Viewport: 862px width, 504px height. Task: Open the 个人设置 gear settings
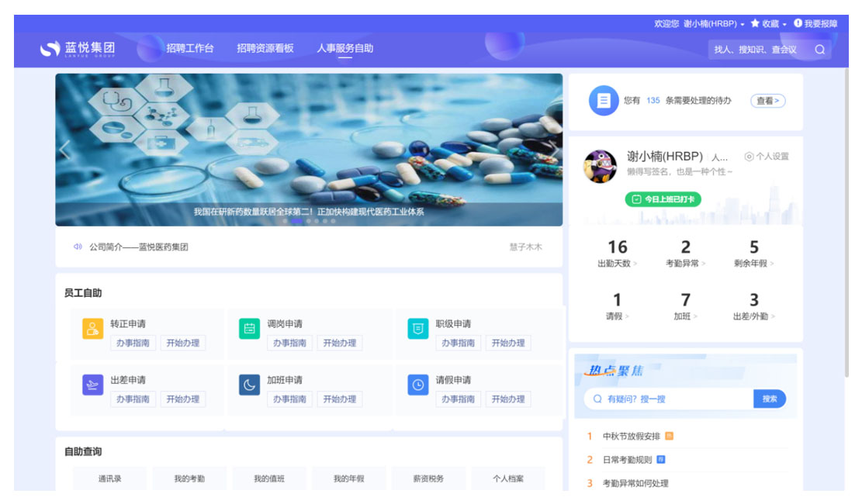tap(766, 157)
